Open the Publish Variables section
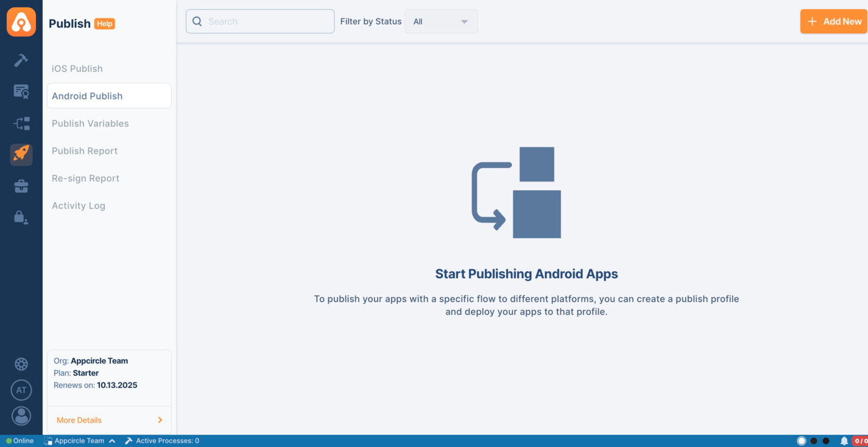This screenshot has width=868, height=447. coord(90,124)
